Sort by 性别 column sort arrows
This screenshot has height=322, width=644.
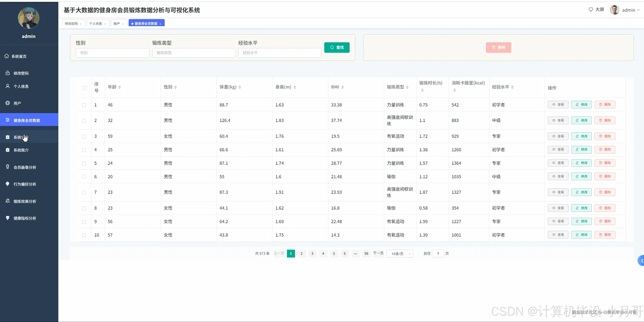pyautogui.click(x=175, y=87)
